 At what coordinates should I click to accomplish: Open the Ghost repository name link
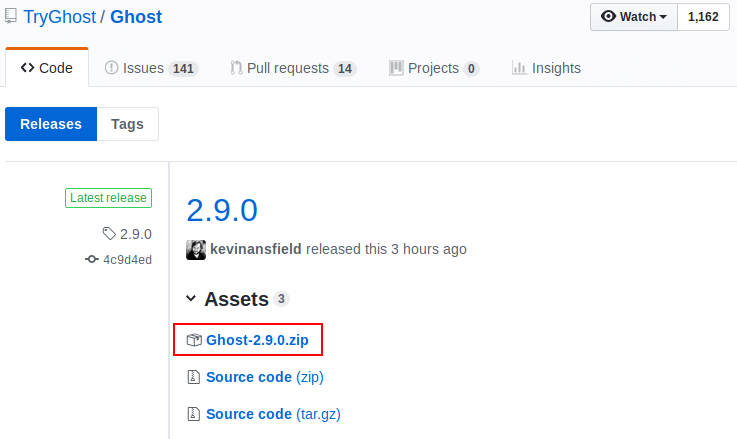pyautogui.click(x=136, y=17)
